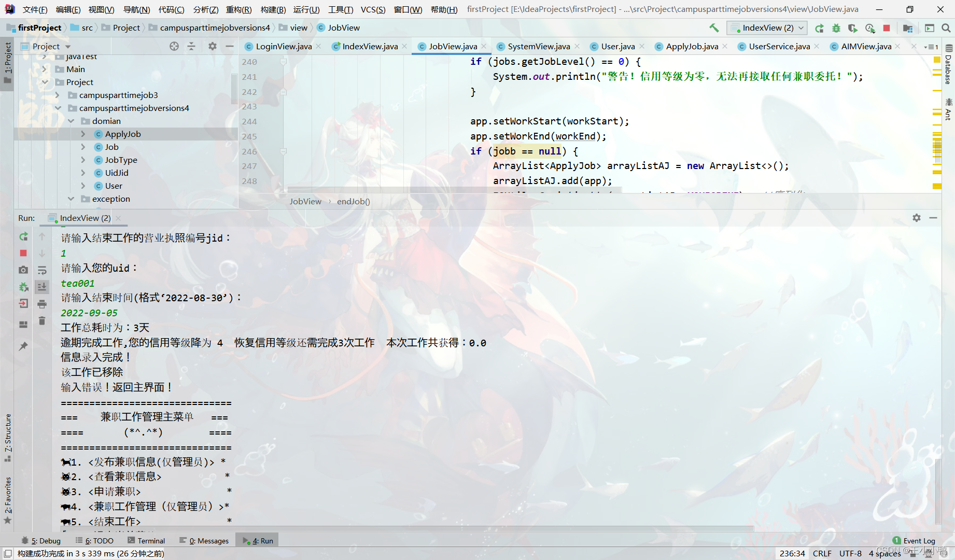Collapse the domian package
This screenshot has width=955, height=560.
71,121
